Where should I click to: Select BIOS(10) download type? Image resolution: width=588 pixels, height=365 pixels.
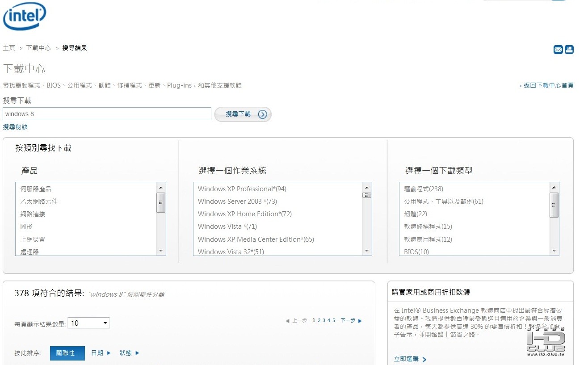click(416, 252)
